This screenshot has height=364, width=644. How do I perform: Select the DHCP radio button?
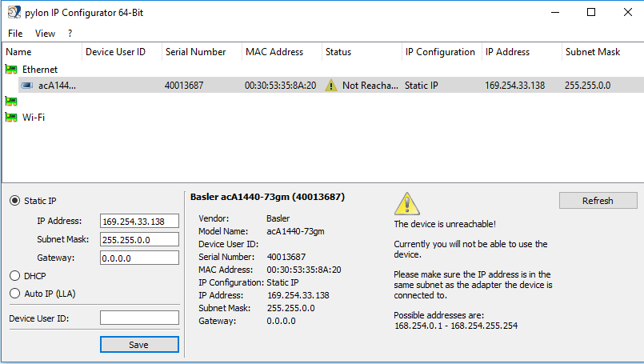click(x=14, y=276)
